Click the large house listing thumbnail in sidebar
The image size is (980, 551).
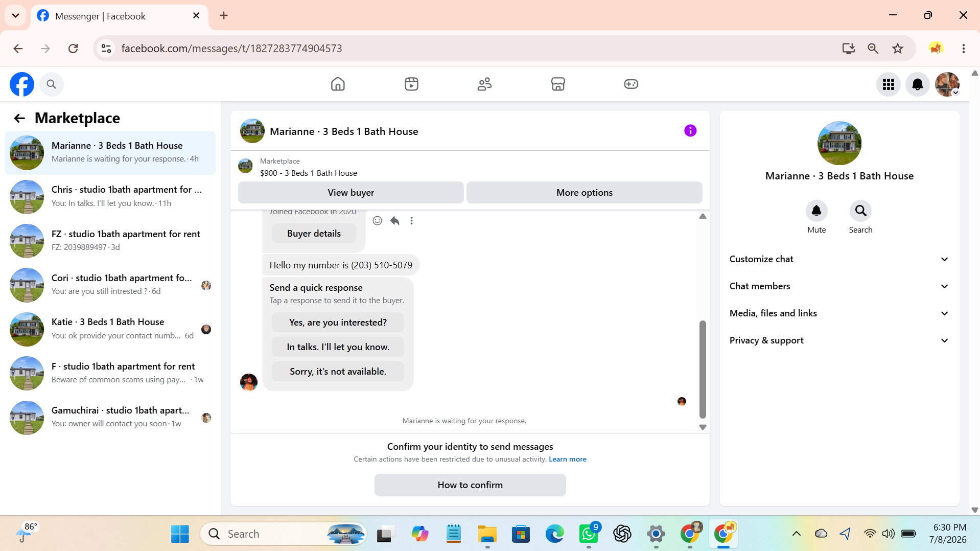[x=839, y=143]
